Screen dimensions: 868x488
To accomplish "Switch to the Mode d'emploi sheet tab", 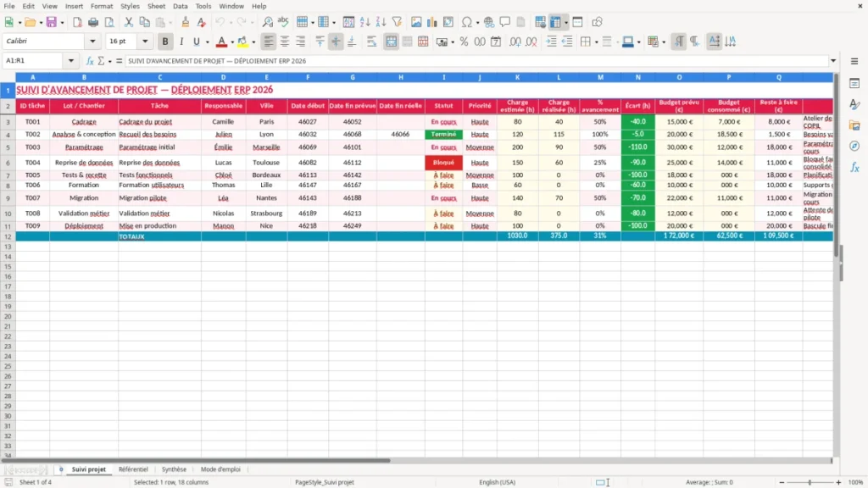I will (220, 469).
